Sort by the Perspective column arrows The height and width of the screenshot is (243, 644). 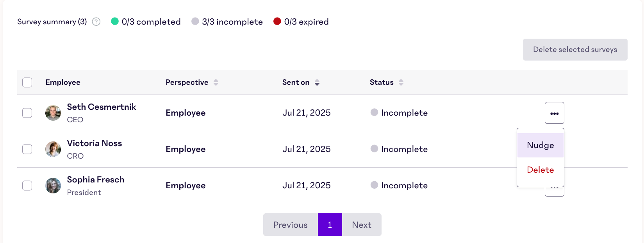click(x=216, y=82)
